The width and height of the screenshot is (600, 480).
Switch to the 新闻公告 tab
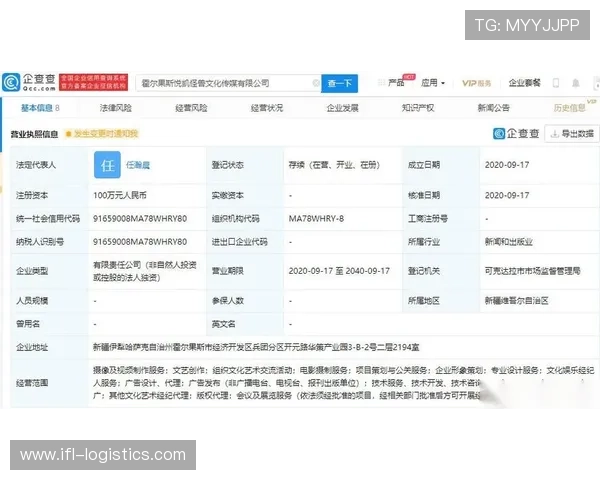pyautogui.click(x=494, y=108)
